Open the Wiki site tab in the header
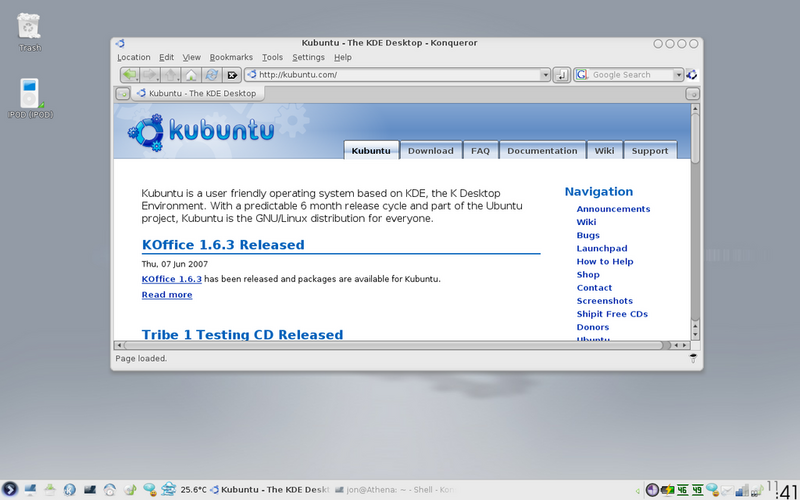The width and height of the screenshot is (800, 500). coord(604,151)
